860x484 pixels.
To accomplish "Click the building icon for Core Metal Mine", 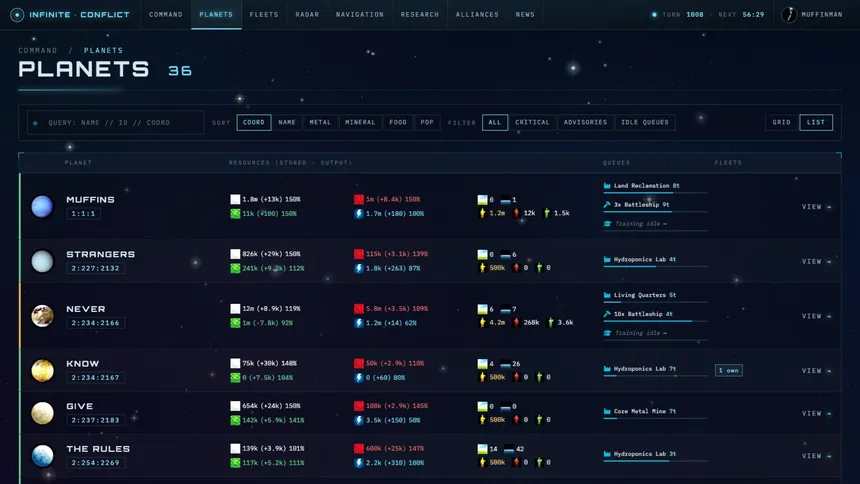I will tap(607, 412).
